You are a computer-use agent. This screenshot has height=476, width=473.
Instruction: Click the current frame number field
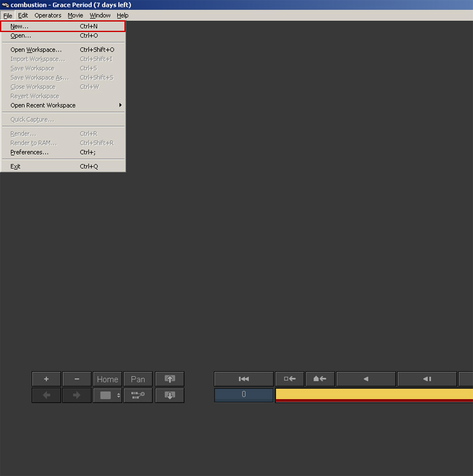244,395
